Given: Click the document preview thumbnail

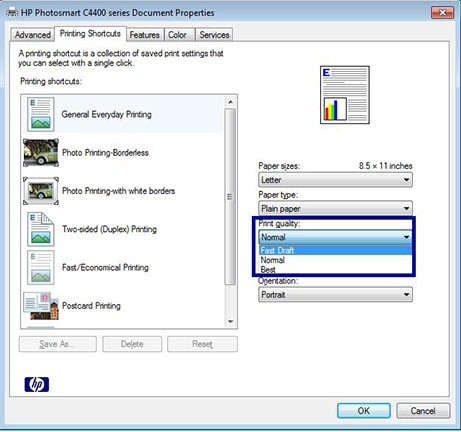Looking at the screenshot, I should click(345, 95).
